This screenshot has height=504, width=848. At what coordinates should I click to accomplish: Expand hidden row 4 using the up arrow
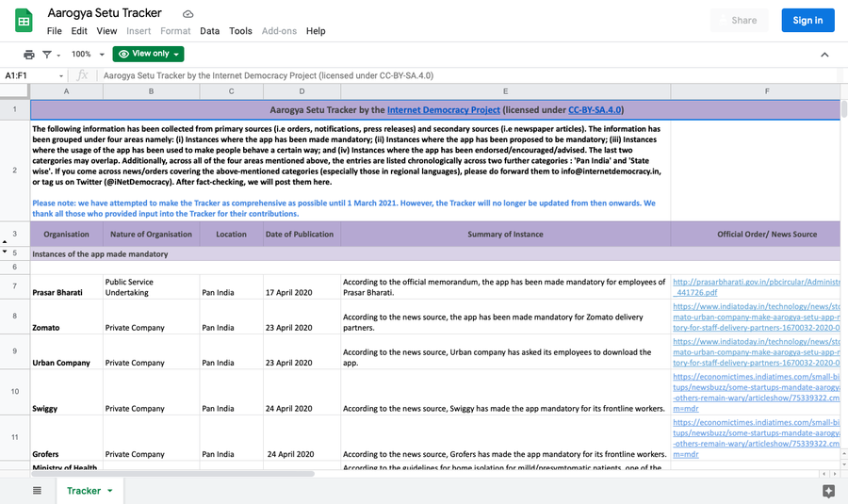tap(5, 242)
